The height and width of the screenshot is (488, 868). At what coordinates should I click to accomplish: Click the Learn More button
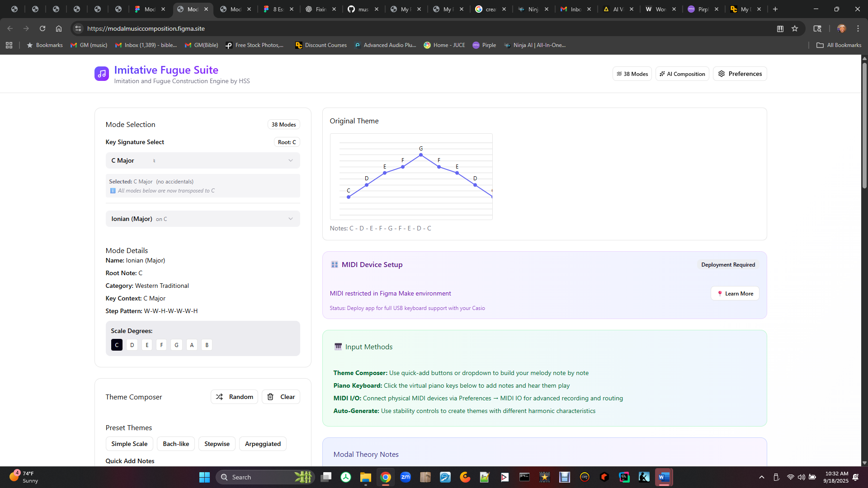(x=735, y=294)
